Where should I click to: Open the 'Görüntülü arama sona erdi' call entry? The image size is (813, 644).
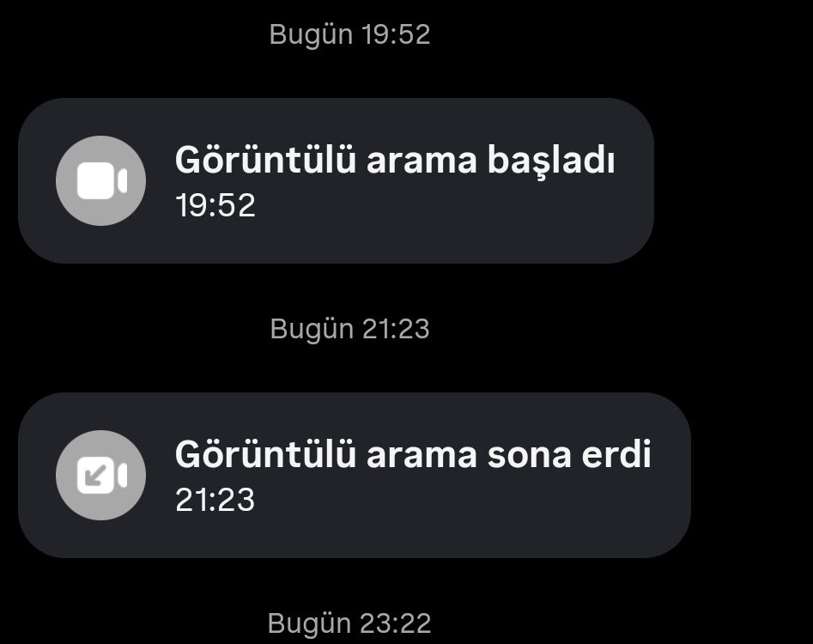click(355, 475)
